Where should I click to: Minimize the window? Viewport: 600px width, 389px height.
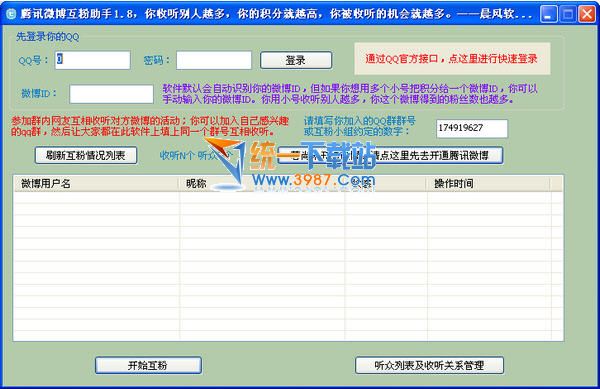point(548,14)
